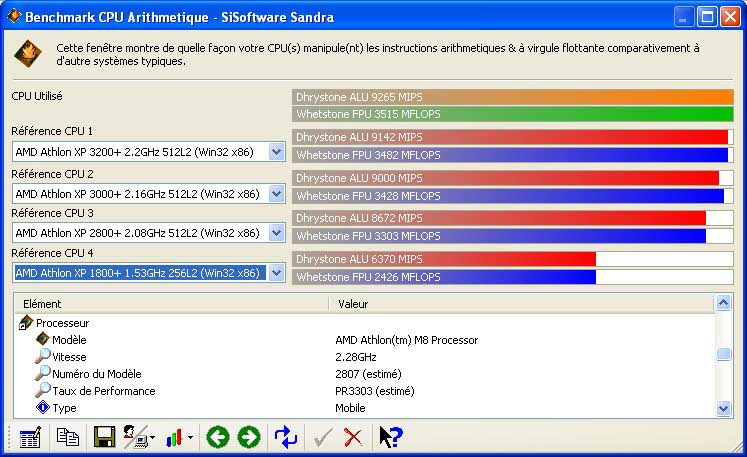Refresh the benchmark with blue arrows icon
Image resolution: width=747 pixels, height=457 pixels.
coord(286,437)
